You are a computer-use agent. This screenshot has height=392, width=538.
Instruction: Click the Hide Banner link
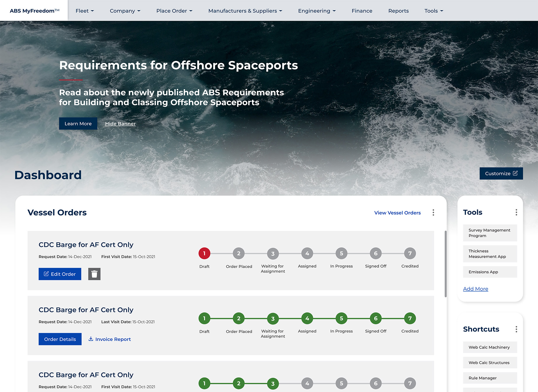click(120, 124)
